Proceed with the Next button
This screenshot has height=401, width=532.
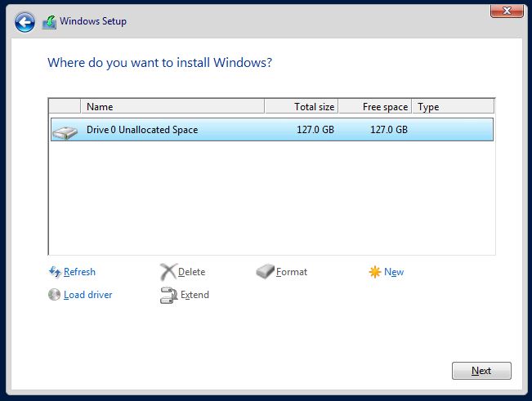(x=481, y=371)
